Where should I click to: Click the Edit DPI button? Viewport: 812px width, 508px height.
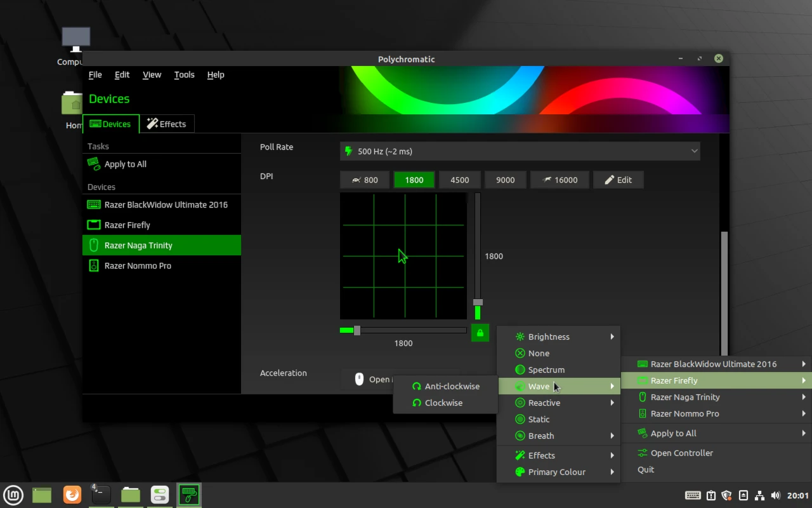tap(619, 180)
